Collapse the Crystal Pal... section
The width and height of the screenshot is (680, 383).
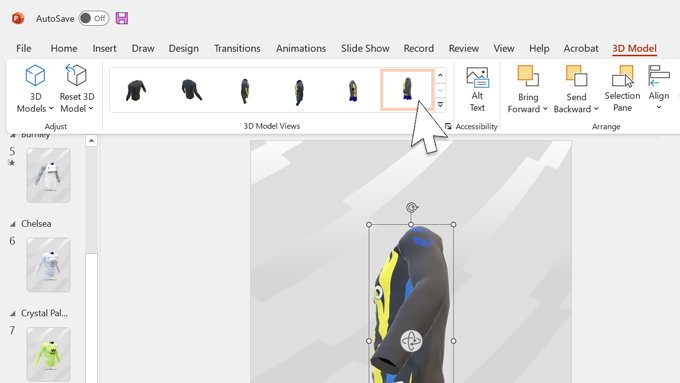(x=13, y=313)
